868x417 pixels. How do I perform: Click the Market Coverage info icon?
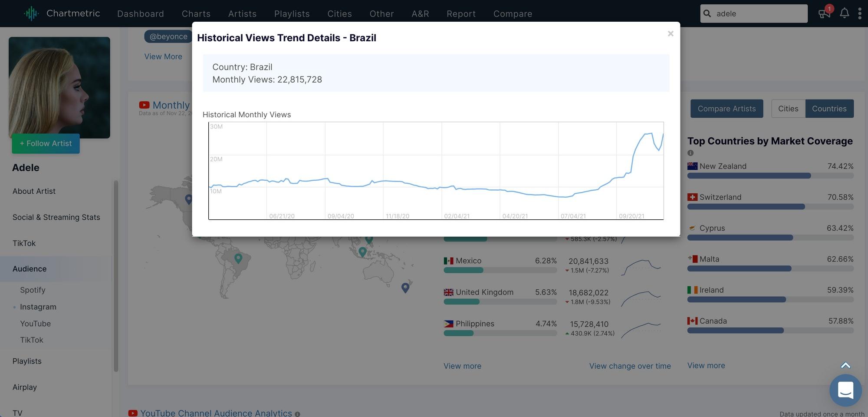click(690, 153)
